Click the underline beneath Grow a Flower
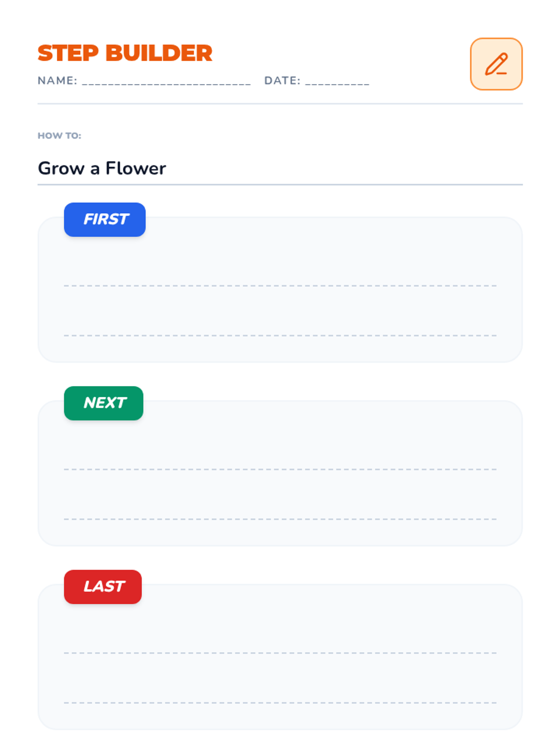The width and height of the screenshot is (560, 747). pos(280,184)
